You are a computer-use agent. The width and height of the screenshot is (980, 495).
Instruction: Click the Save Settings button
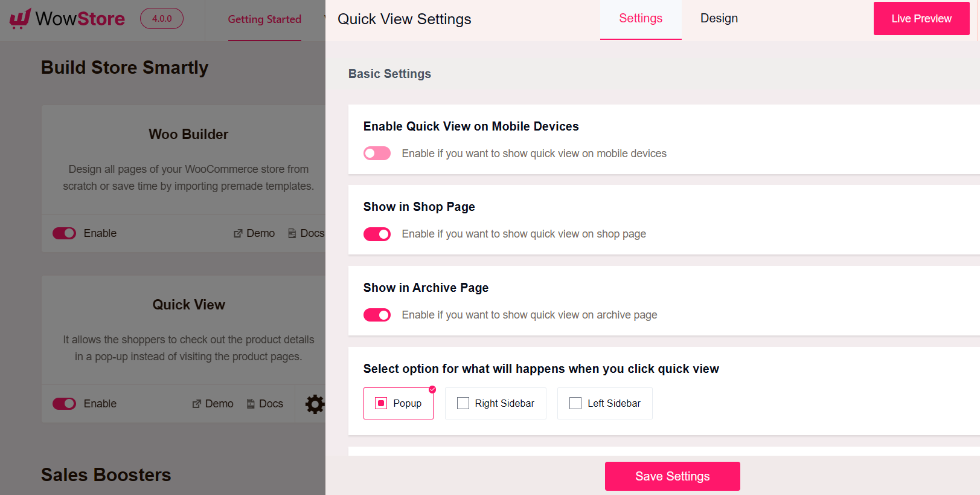point(672,476)
